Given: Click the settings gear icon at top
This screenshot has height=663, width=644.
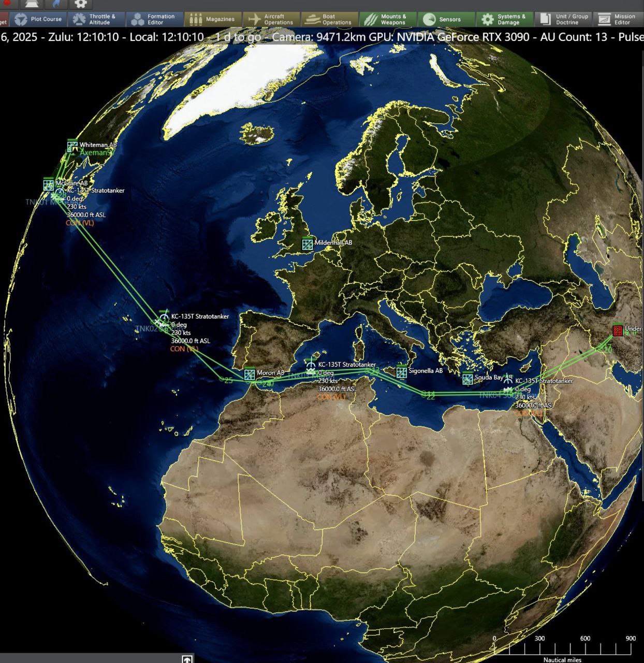Looking at the screenshot, I should click(80, 4).
